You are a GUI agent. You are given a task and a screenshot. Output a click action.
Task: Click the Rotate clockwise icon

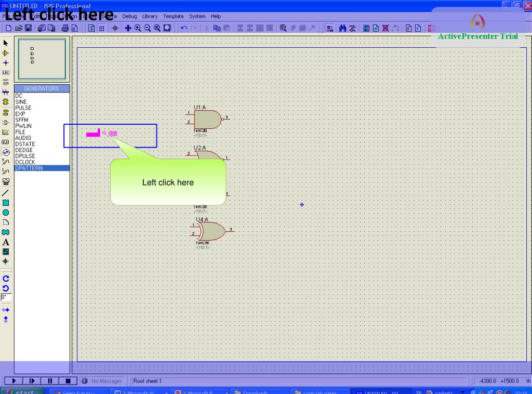(x=6, y=279)
